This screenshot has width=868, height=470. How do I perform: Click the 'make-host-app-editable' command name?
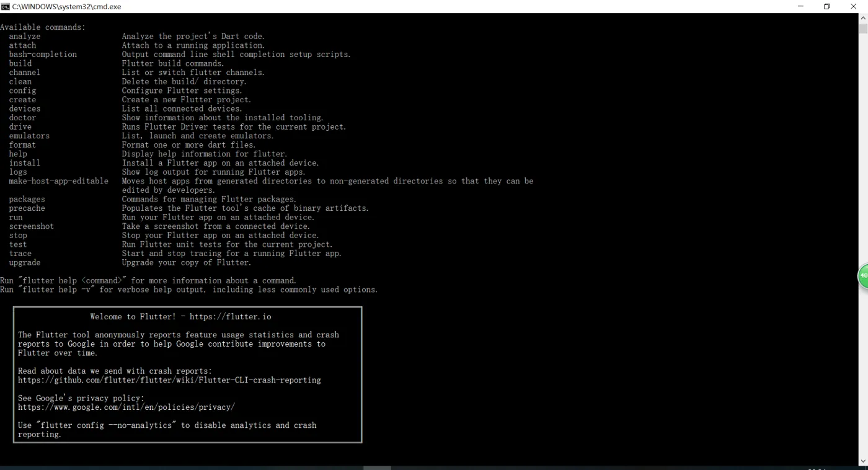[58, 181]
